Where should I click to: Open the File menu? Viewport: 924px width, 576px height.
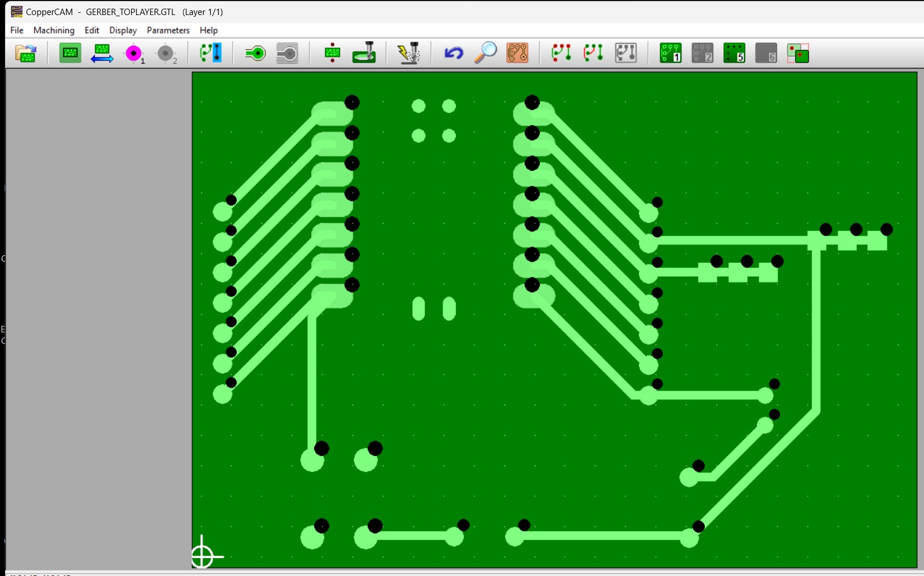(x=17, y=30)
